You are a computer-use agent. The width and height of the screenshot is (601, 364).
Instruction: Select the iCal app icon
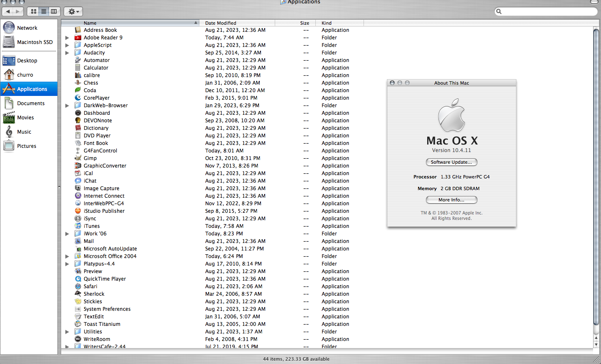point(78,173)
